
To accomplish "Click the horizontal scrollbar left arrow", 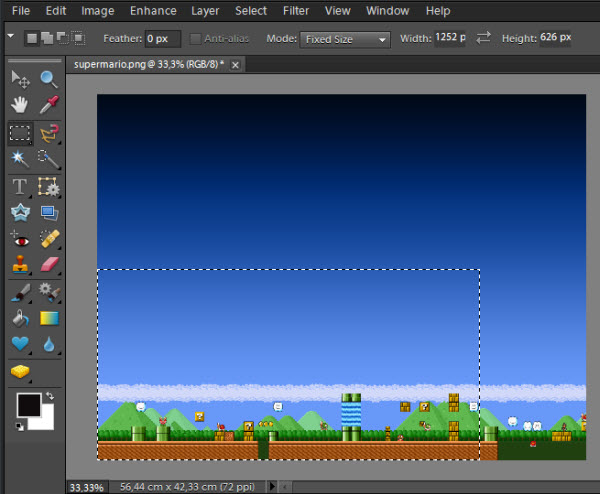I will [284, 487].
